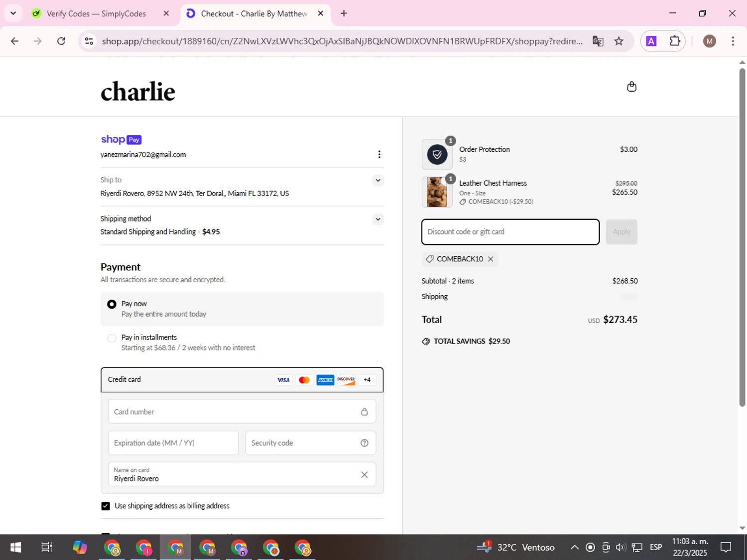Focus the Card number field

[x=242, y=412]
